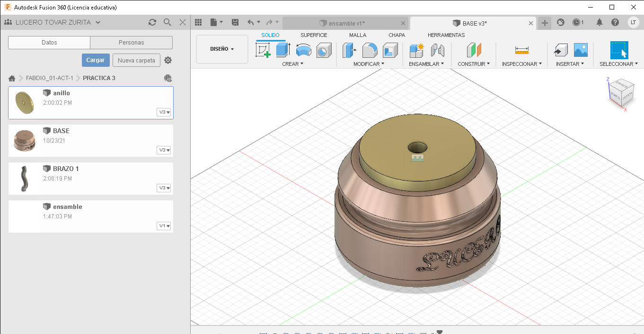Switch to the CHAPA tab
Image resolution: width=644 pixels, height=334 pixels.
pos(397,35)
